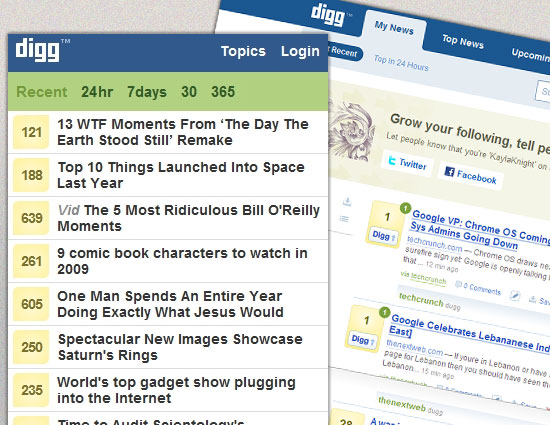The width and height of the screenshot is (550, 425).
Task: Open 'Top 10 Things Launched Into Space' story
Action: (181, 175)
